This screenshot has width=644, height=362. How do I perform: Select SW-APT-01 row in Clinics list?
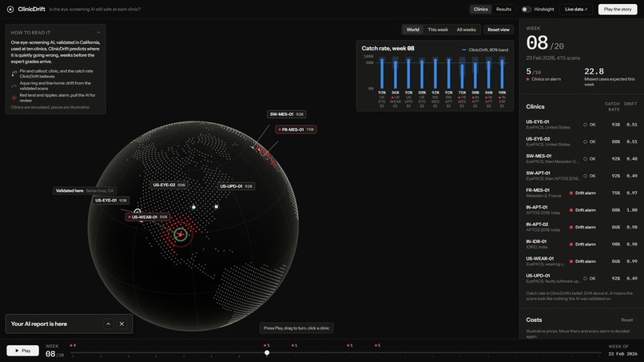click(581, 176)
